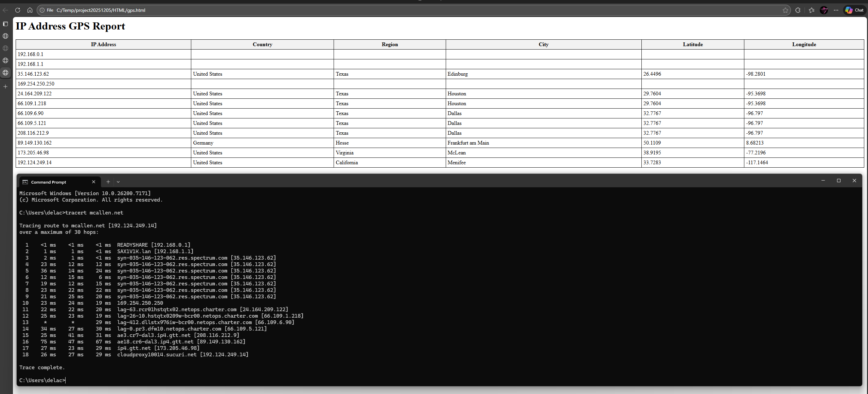868x394 pixels.
Task: Close the Command Prompt tab
Action: 94,182
